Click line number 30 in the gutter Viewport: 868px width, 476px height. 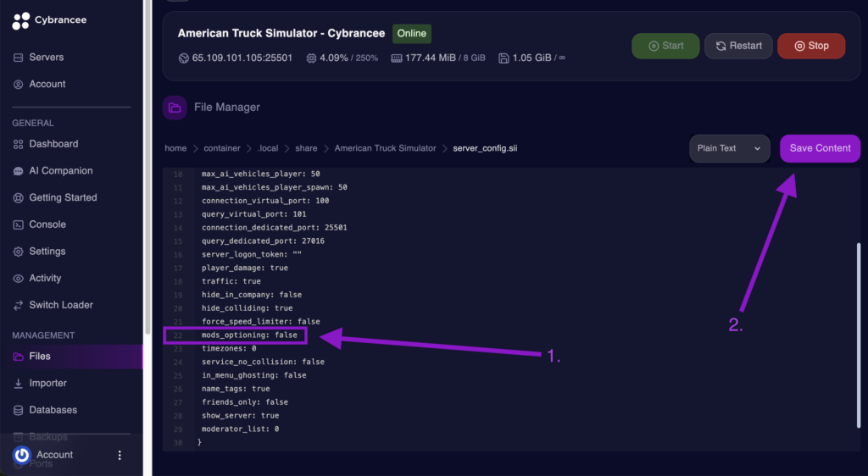pyautogui.click(x=178, y=442)
